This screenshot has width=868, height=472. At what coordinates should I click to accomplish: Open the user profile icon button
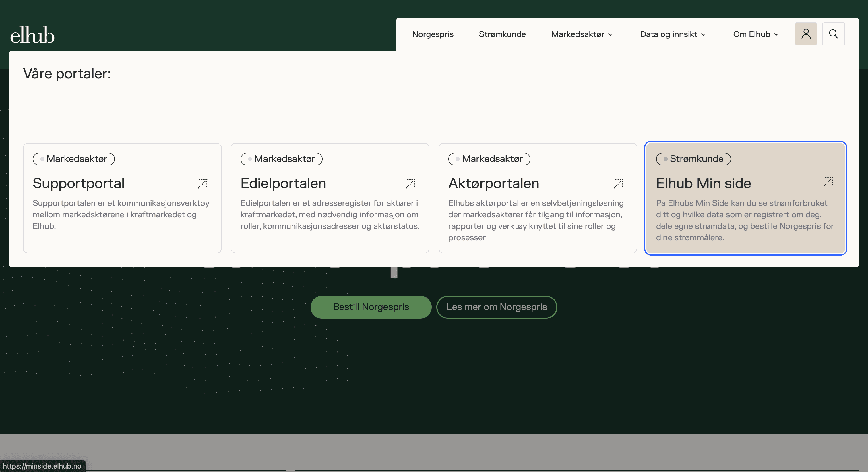point(806,34)
